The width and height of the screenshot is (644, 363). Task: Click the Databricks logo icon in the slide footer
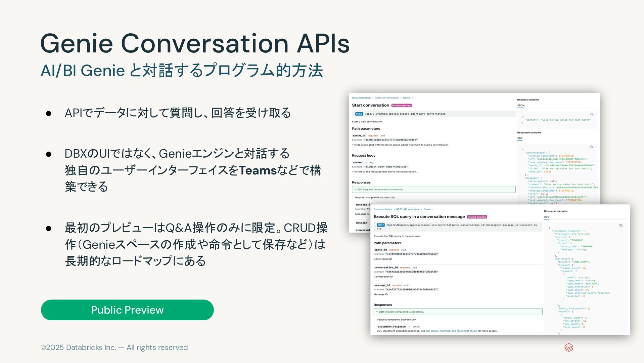568,347
